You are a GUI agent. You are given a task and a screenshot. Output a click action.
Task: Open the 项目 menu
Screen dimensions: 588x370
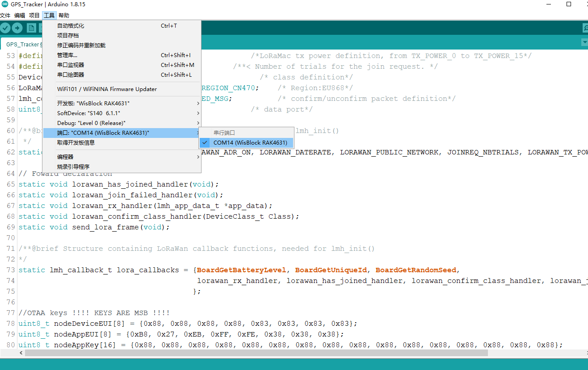[34, 16]
